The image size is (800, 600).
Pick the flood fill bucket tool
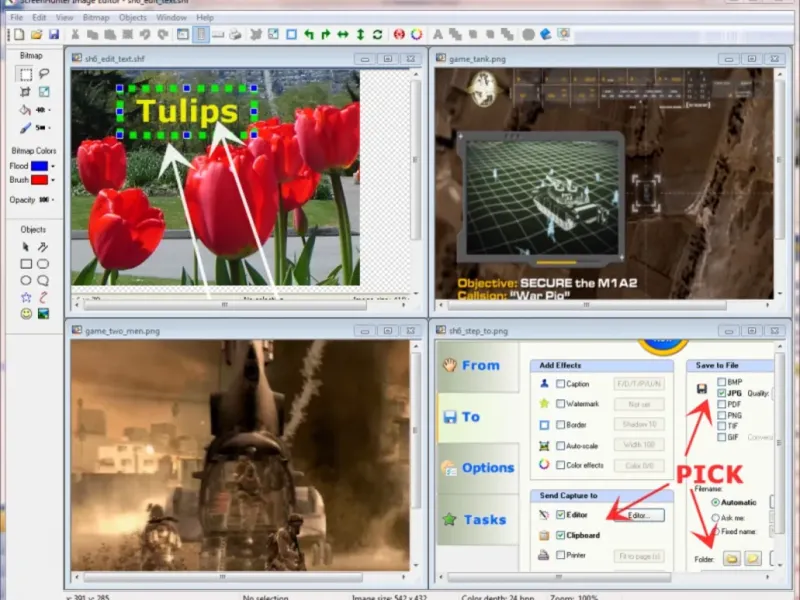(x=24, y=110)
